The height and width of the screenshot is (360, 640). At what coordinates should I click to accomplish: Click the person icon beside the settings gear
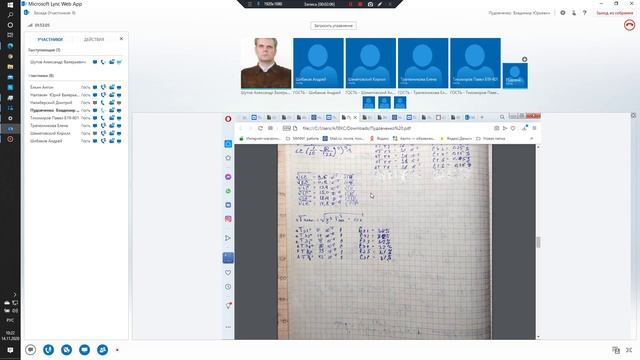click(x=574, y=13)
